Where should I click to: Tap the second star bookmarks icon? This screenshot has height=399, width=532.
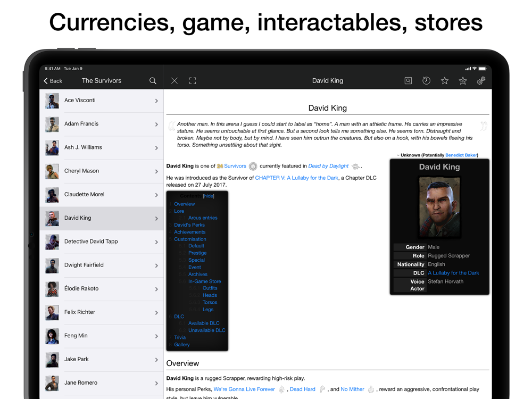[463, 81]
